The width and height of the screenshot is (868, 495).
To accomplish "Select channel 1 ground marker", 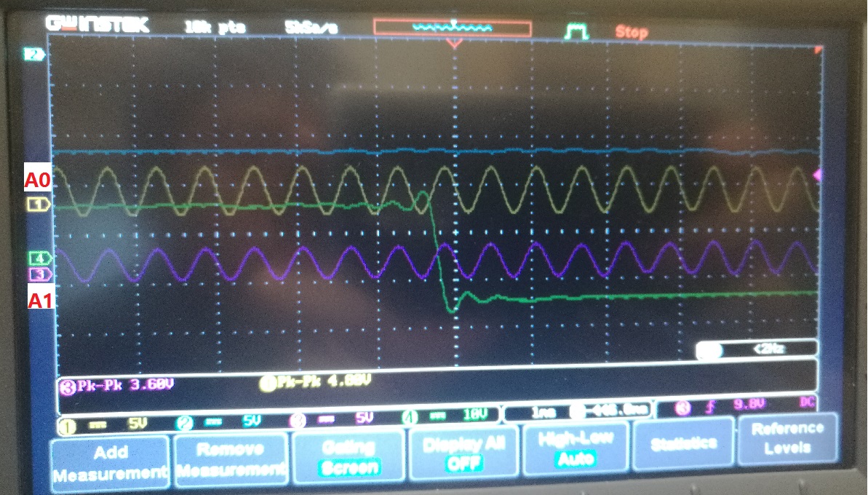I will pos(39,205).
